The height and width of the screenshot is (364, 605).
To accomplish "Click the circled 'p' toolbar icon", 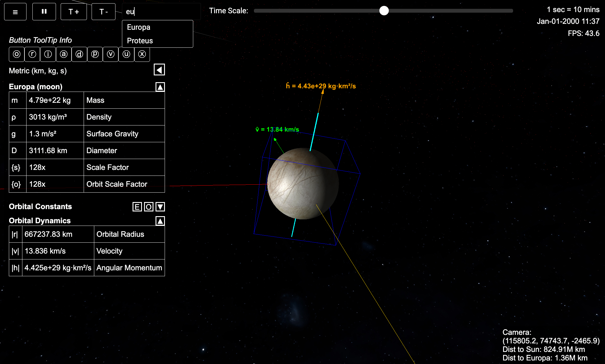I will (95, 54).
